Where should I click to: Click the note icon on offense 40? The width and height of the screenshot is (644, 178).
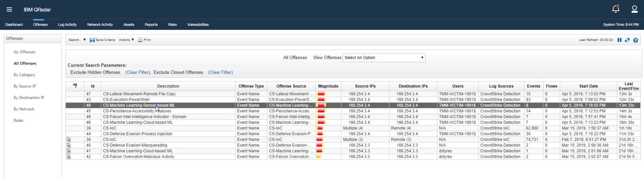[x=69, y=145]
